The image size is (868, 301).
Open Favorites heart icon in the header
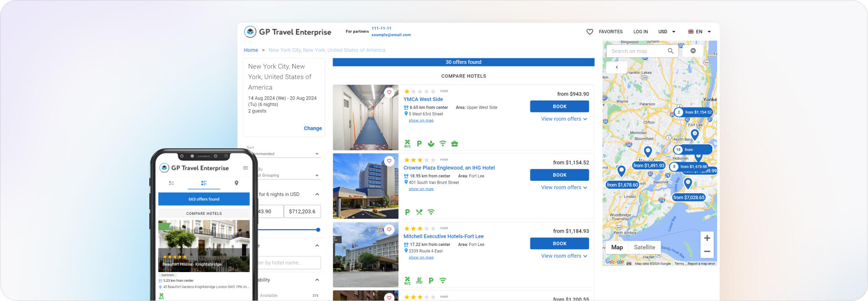[590, 32]
